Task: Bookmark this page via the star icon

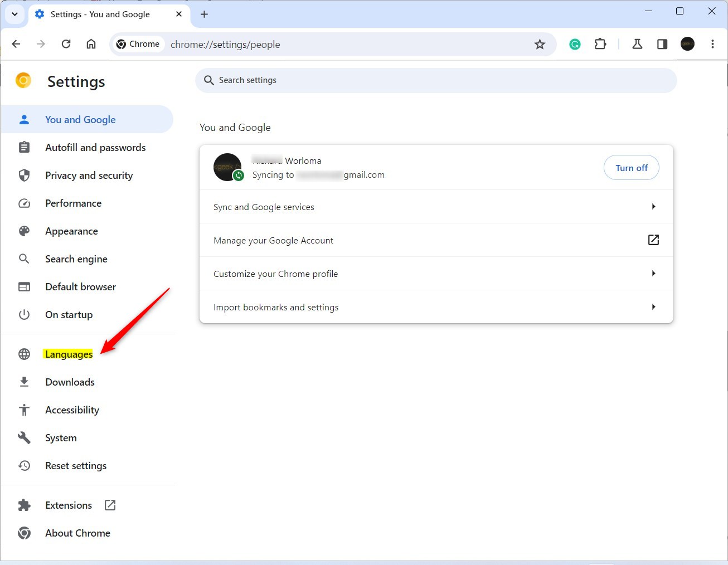Action: pos(540,43)
